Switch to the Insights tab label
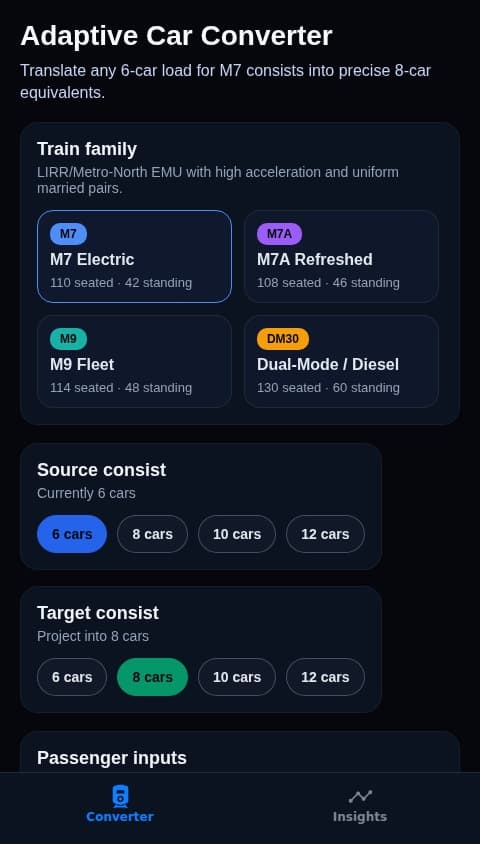Screen dimensions: 480x844 click(360, 817)
